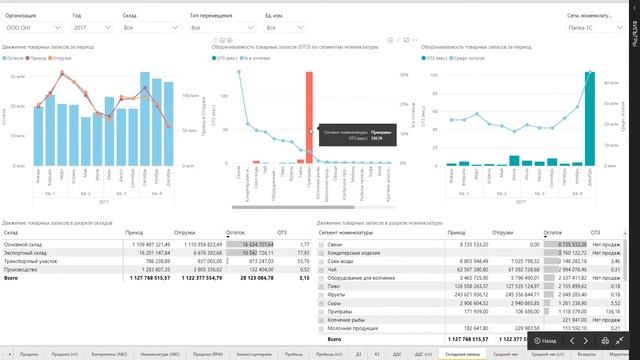Click the Остаток legend marker in left chart
This screenshot has height=360, width=640.
point(4,58)
